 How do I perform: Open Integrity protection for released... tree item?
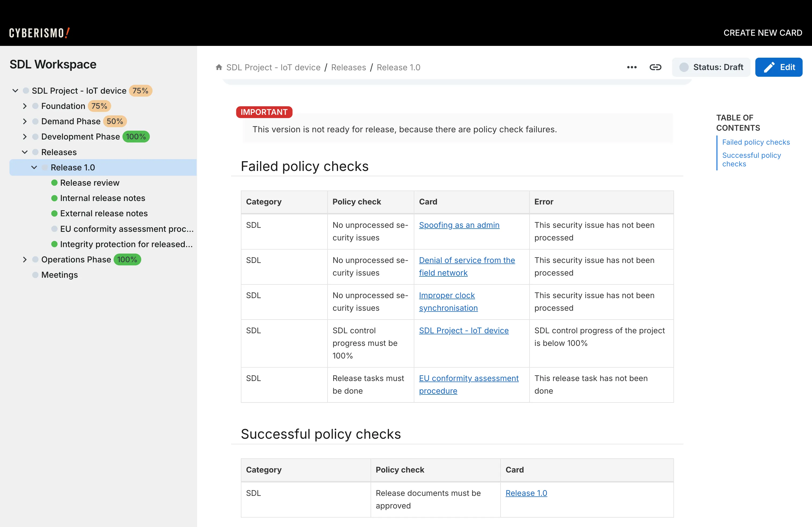[x=126, y=244]
